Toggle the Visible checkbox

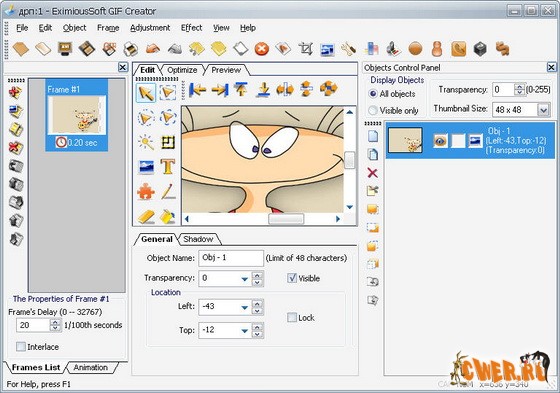point(292,278)
